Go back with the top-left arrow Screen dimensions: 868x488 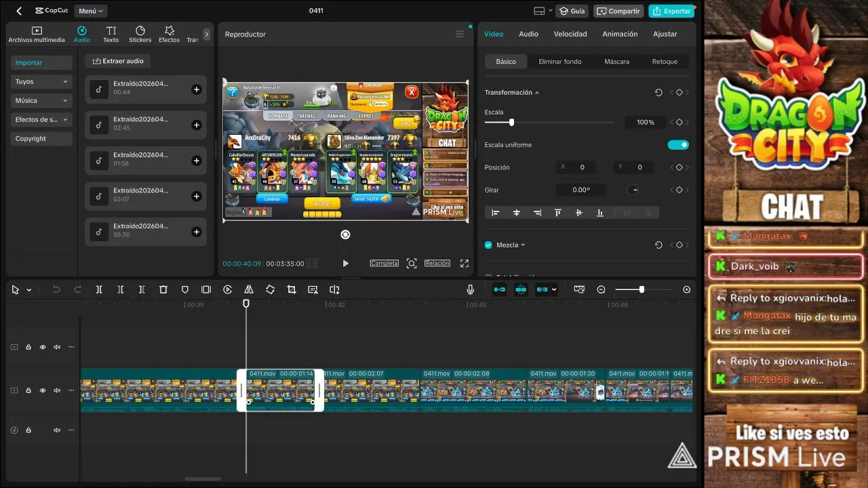pos(19,11)
